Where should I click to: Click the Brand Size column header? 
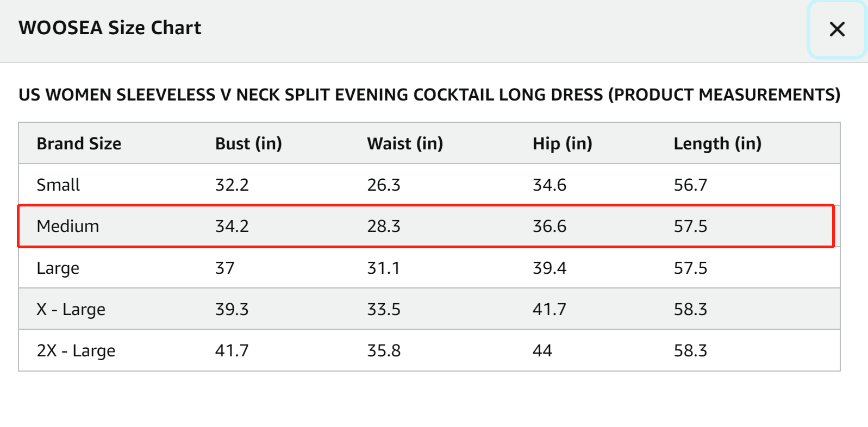pos(79,143)
